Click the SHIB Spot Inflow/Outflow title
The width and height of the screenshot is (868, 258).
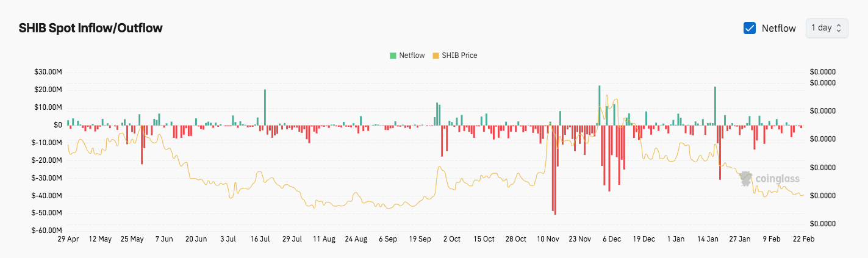tap(91, 28)
